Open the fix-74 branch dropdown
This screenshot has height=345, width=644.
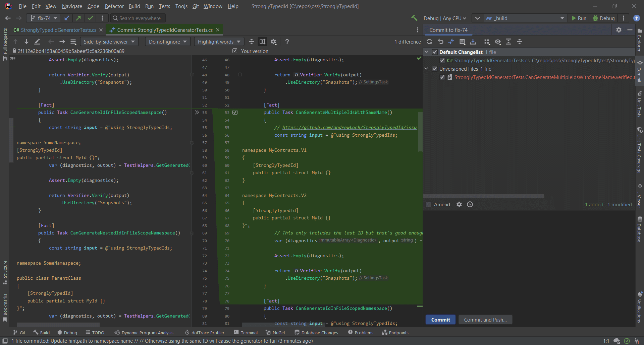(x=44, y=18)
